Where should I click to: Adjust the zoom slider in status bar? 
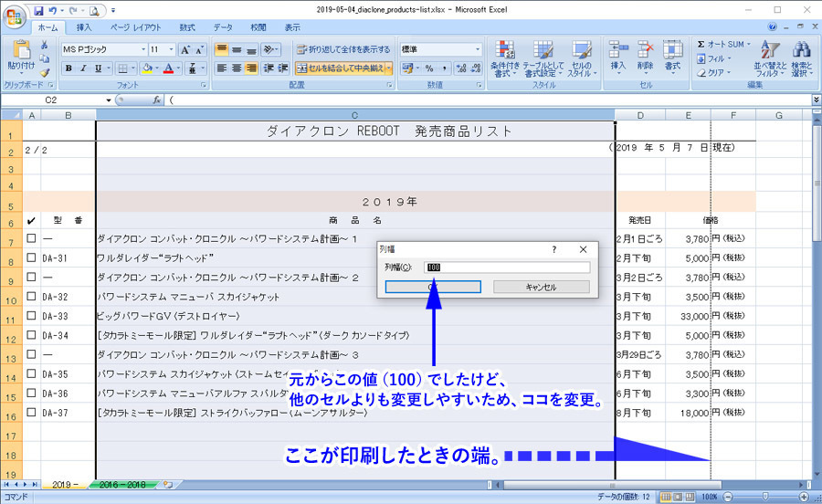point(765,496)
